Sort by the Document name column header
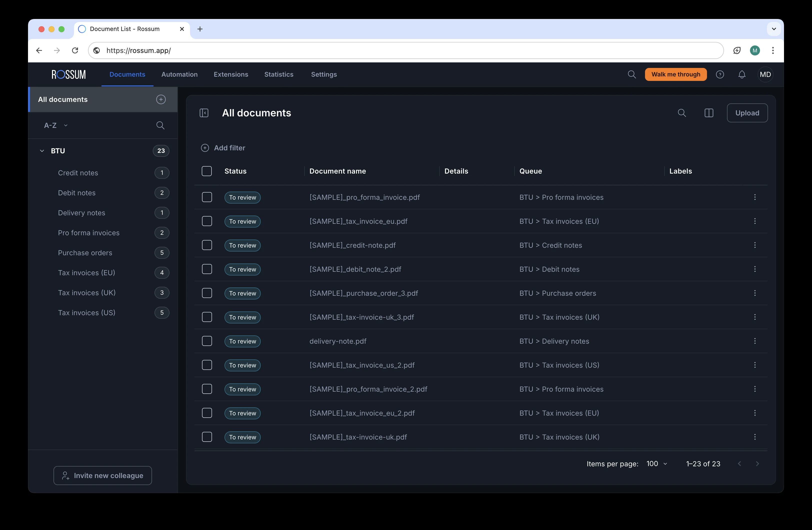812x530 pixels. pos(337,171)
